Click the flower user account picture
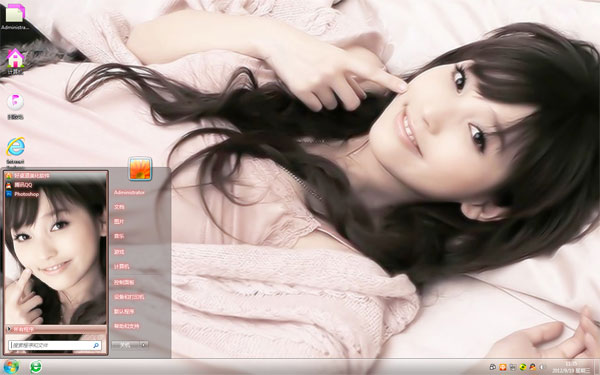This screenshot has height=375, width=600. point(140,168)
